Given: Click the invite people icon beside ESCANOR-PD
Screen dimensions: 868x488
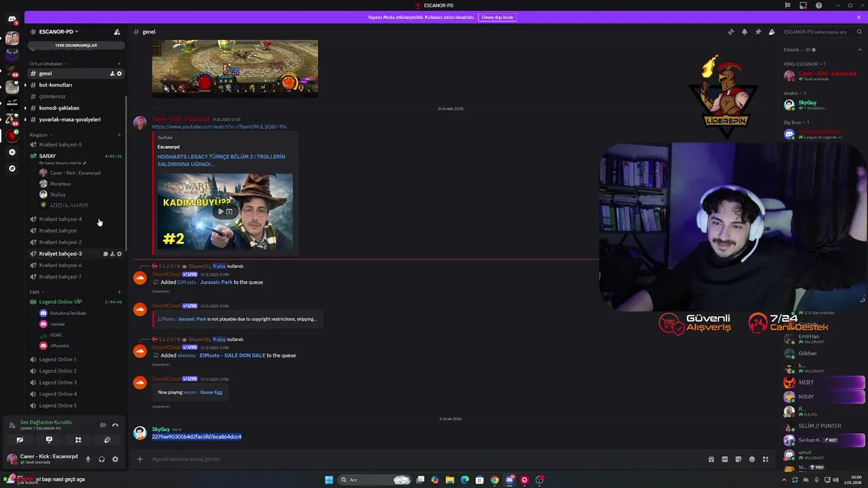Looking at the screenshot, I should 117,32.
